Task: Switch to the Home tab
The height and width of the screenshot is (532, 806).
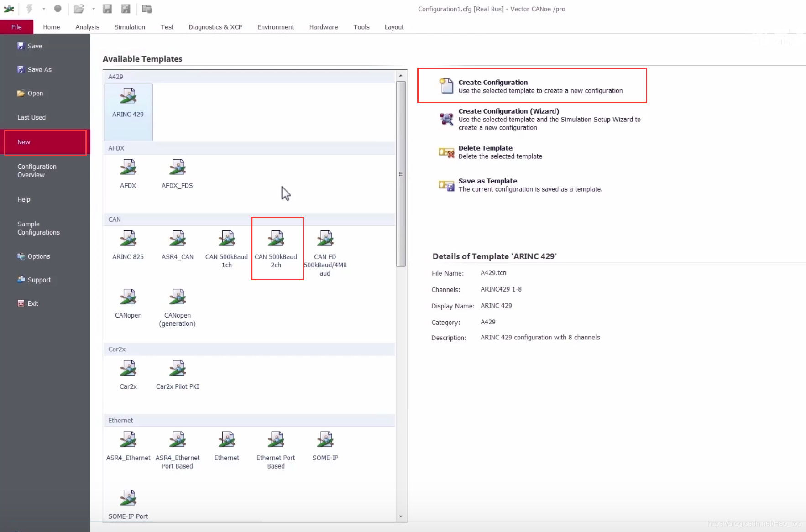Action: pyautogui.click(x=52, y=27)
